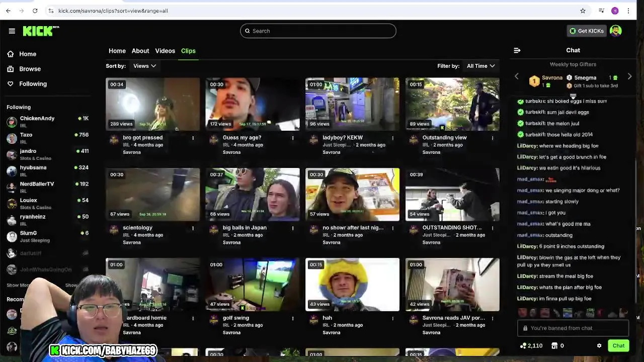Open options menu for 'bro got pressed' clip

pyautogui.click(x=193, y=138)
